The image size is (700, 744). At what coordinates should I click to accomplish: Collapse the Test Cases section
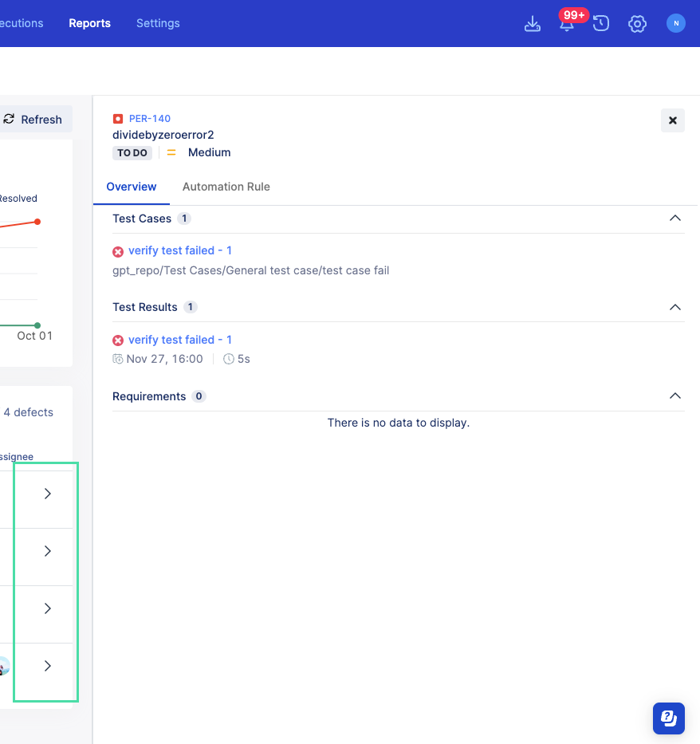(x=675, y=218)
